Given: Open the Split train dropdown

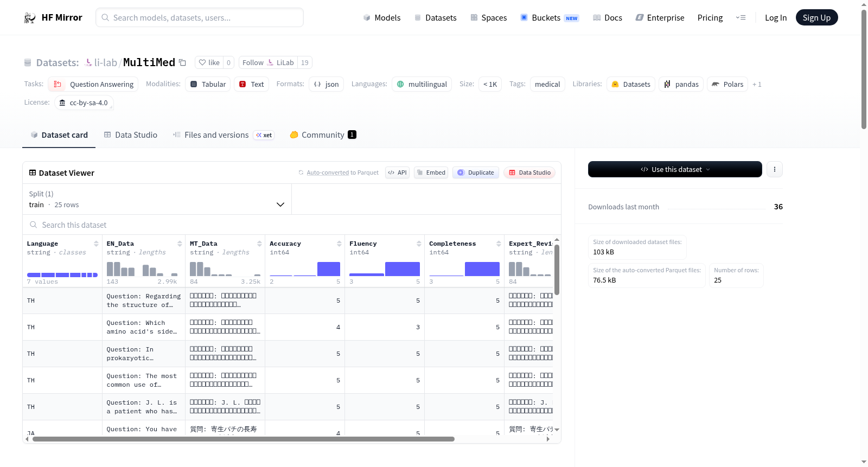Looking at the screenshot, I should coord(157,199).
